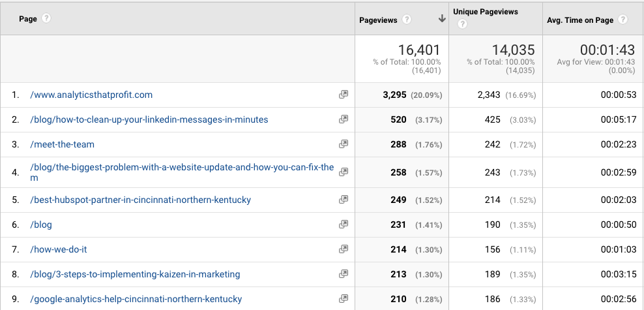Open the help icon next to Page

tap(46, 18)
